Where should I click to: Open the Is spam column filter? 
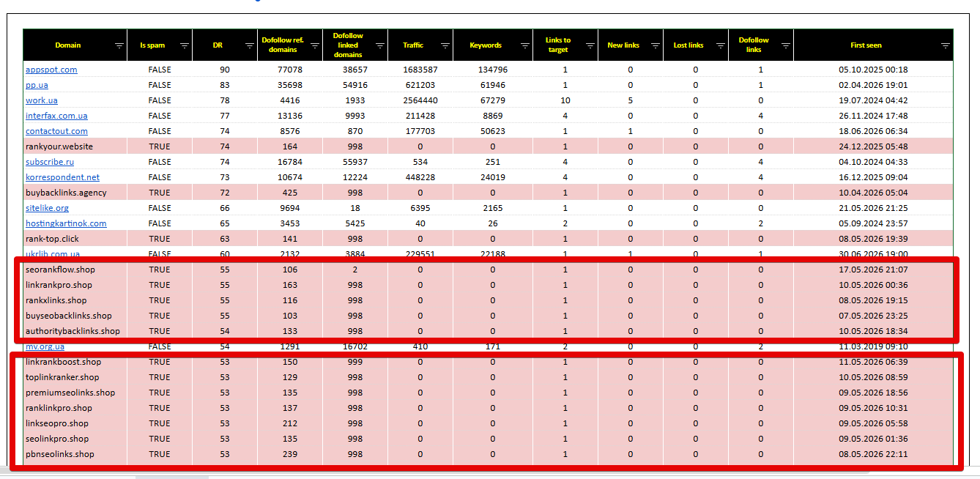pos(185,45)
